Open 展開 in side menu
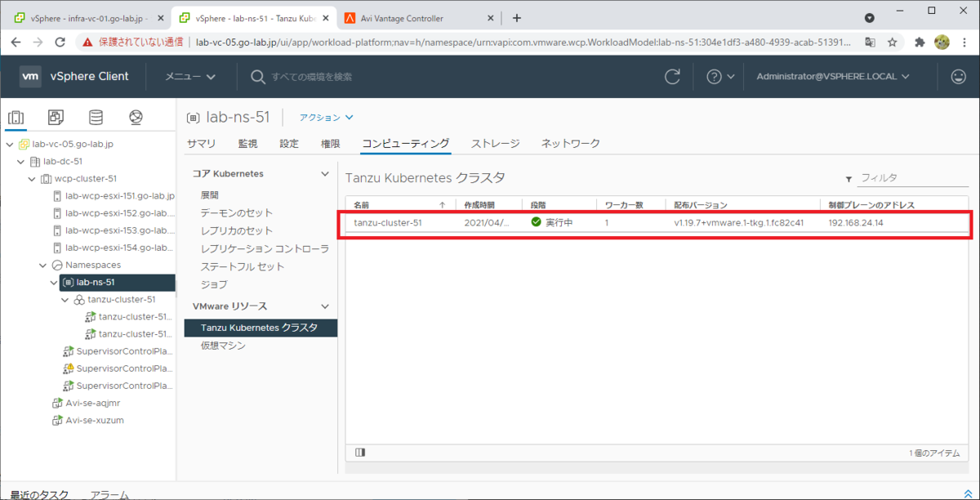This screenshot has height=500, width=980. tap(210, 195)
